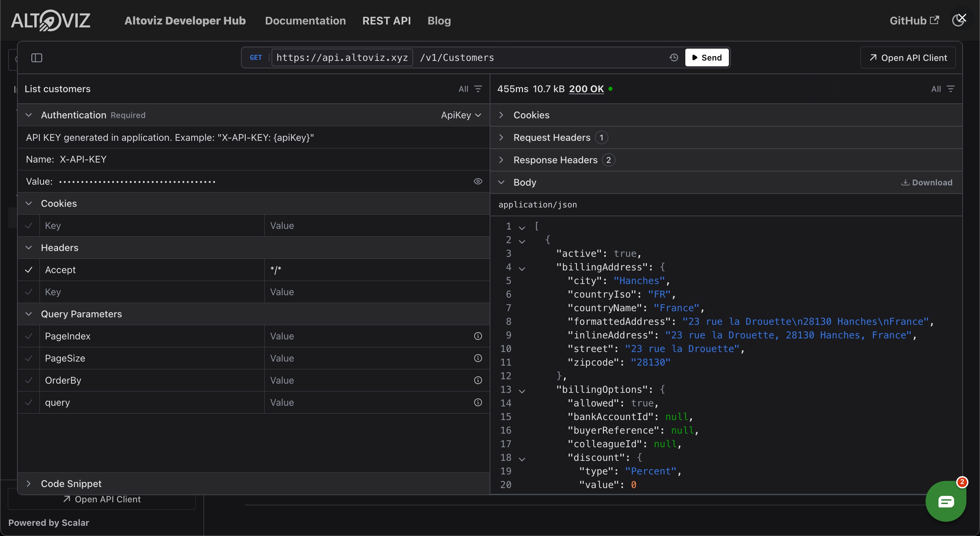The width and height of the screenshot is (980, 536).
Task: Open request history clock icon
Action: pos(674,57)
